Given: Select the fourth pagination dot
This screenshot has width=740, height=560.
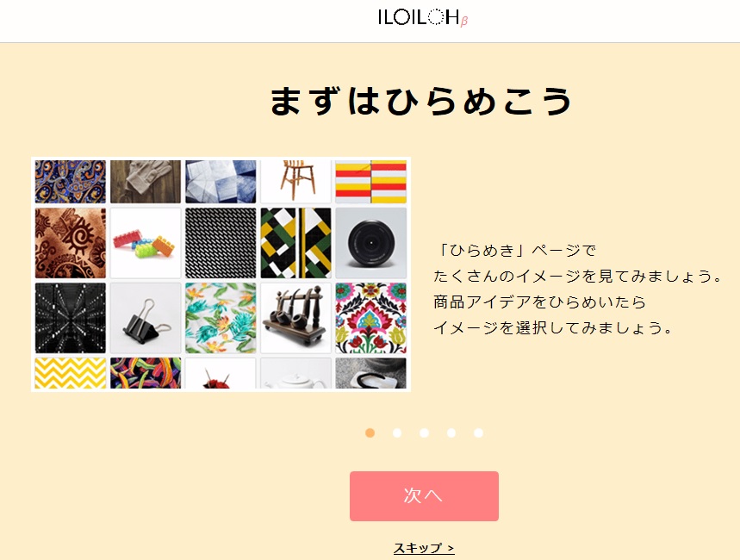Looking at the screenshot, I should [451, 433].
